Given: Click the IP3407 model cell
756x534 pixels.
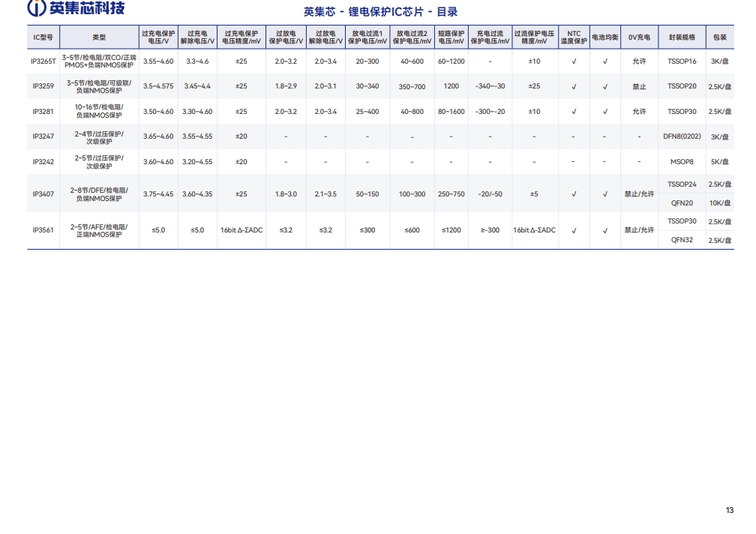Looking at the screenshot, I should (x=43, y=193).
